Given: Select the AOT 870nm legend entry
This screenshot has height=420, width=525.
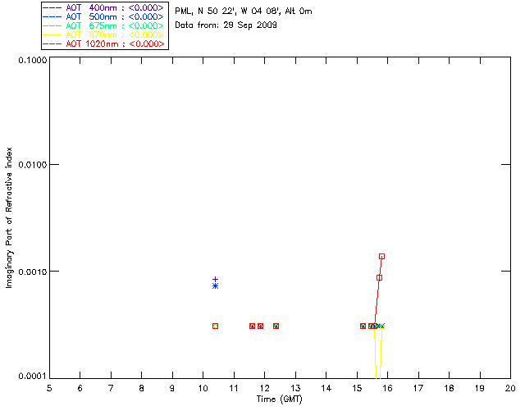Looking at the screenshot, I should [103, 34].
